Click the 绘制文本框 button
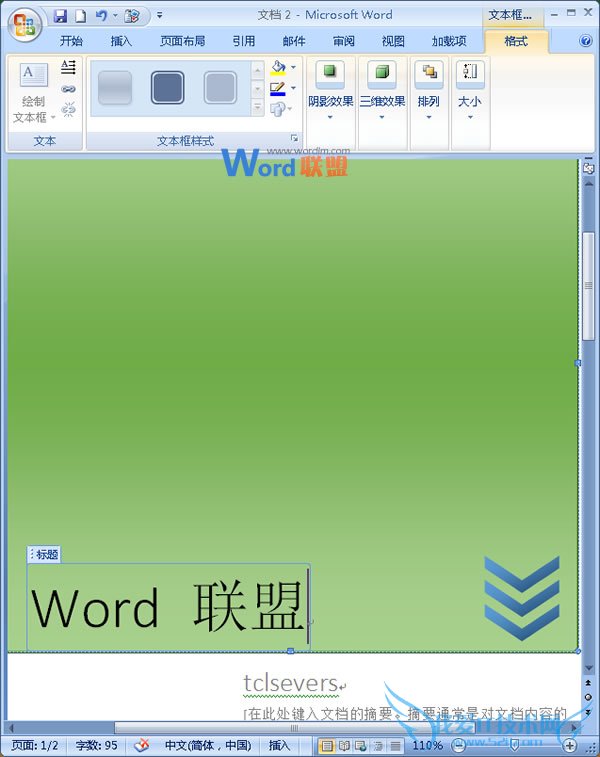The height and width of the screenshot is (757, 600). [33, 93]
